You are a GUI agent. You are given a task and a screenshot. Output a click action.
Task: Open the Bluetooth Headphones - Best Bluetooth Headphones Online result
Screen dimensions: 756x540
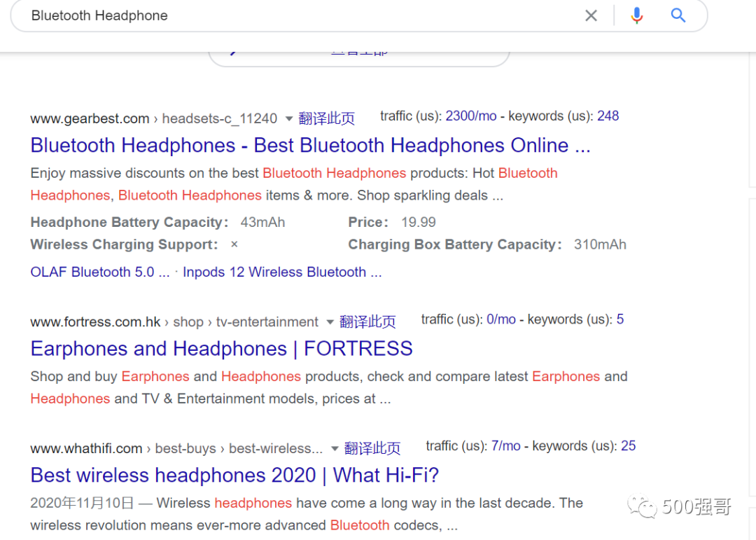click(311, 145)
